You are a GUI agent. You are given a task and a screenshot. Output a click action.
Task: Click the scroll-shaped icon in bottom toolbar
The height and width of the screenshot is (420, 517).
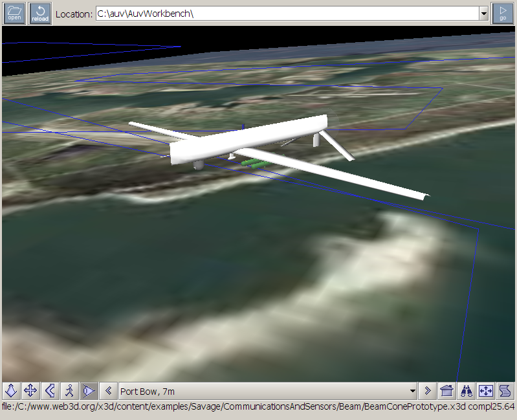tap(505, 391)
